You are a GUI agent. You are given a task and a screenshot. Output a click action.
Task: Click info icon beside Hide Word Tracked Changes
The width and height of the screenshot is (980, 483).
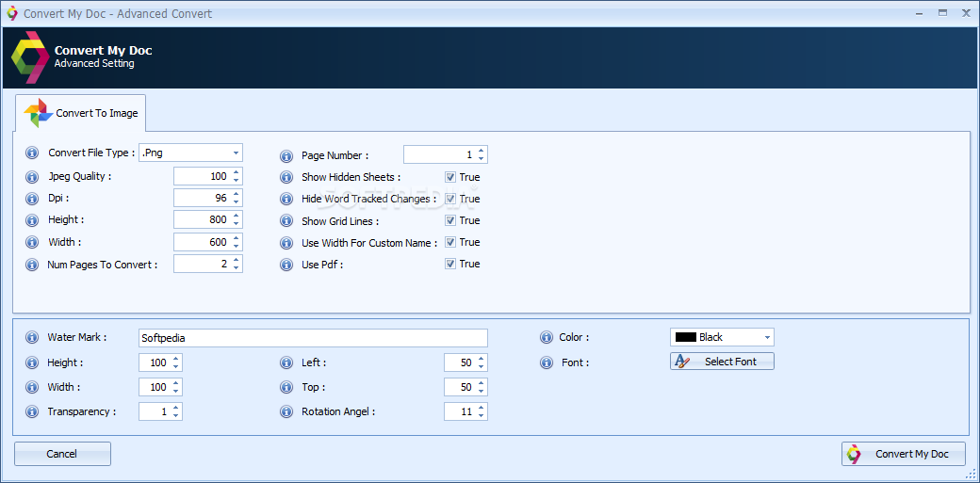click(x=286, y=200)
